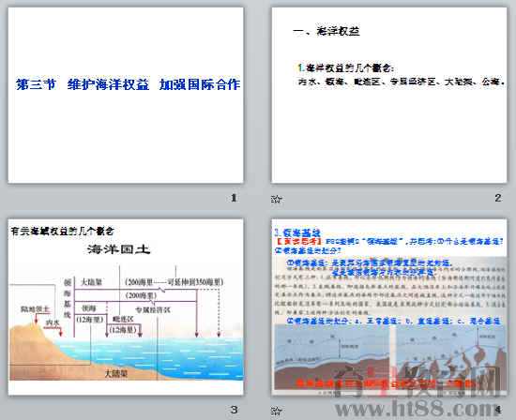Viewport: 516px width, 420px height.
Task: Click slide number 3 label
Action: point(234,410)
